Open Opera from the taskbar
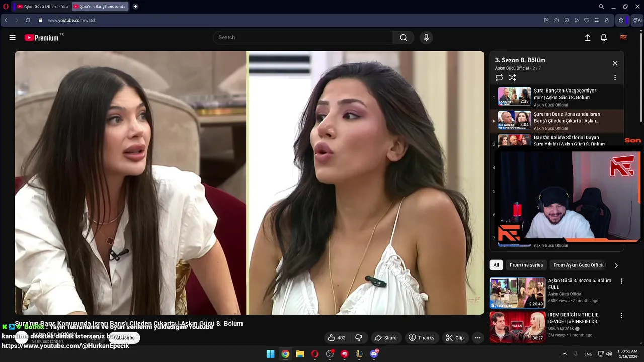The image size is (644, 362). (x=315, y=354)
